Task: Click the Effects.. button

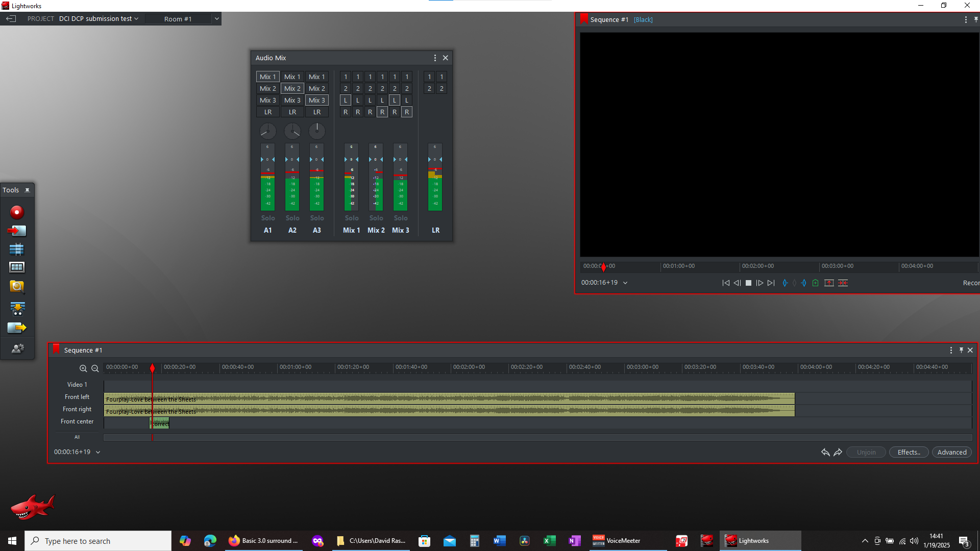Action: [909, 453]
